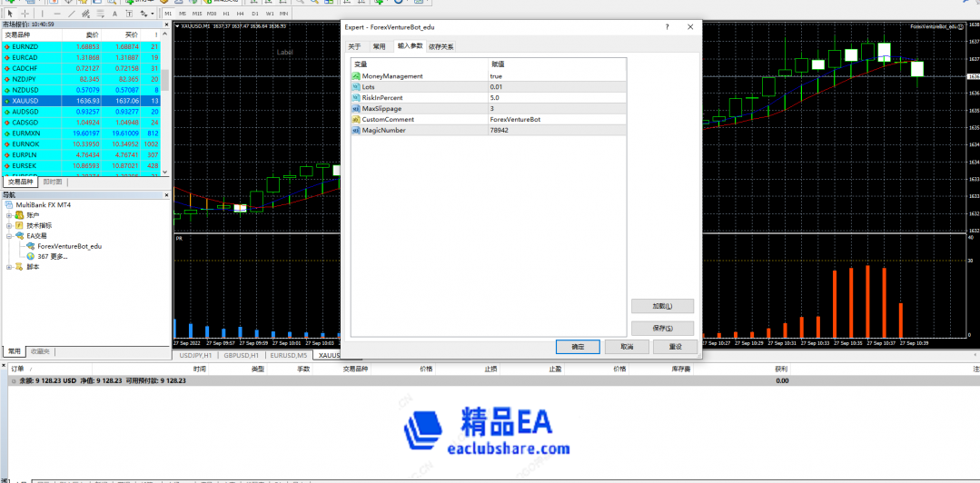
Task: Click the 重设 reset button
Action: click(x=675, y=347)
